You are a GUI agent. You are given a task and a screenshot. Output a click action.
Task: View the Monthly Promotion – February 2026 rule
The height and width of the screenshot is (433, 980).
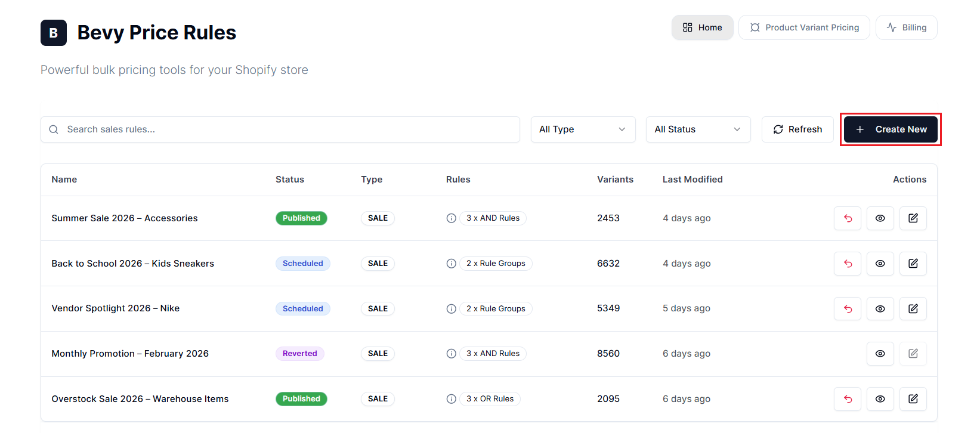click(x=880, y=354)
